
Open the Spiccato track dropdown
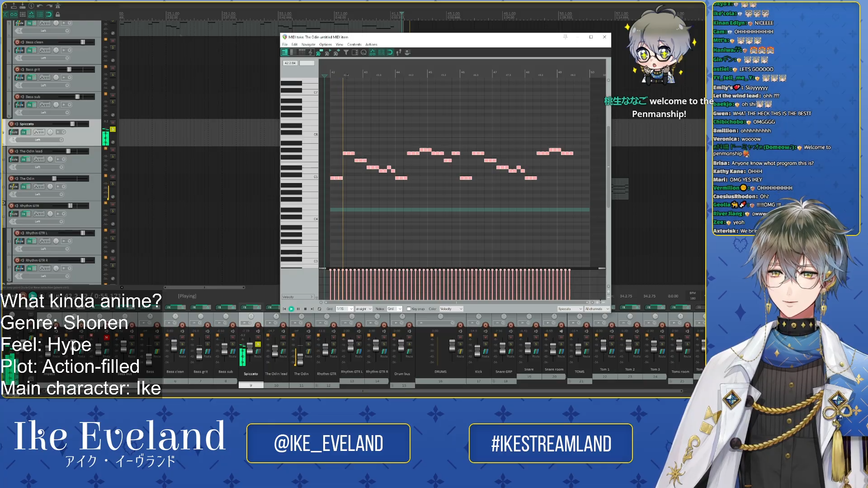[570, 309]
